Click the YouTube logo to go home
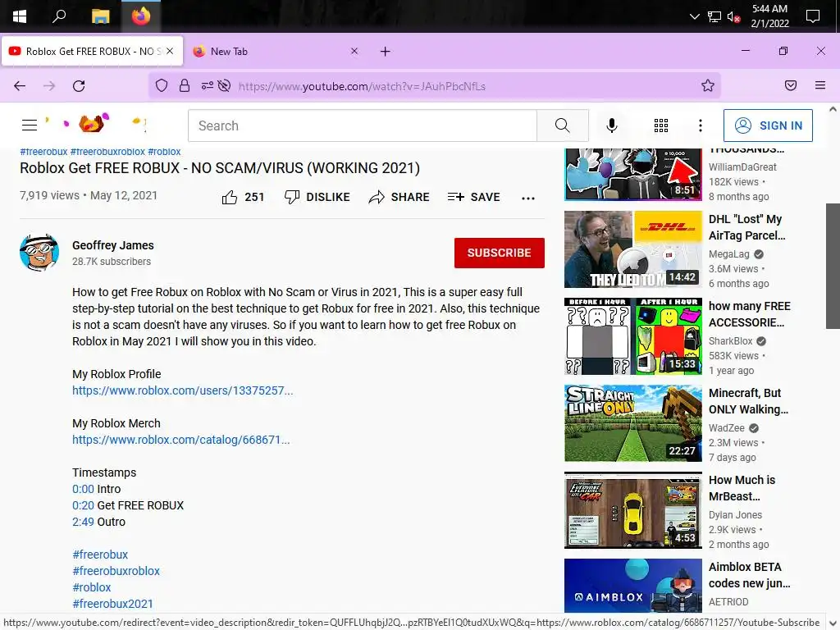This screenshot has height=630, width=840. [x=97, y=123]
